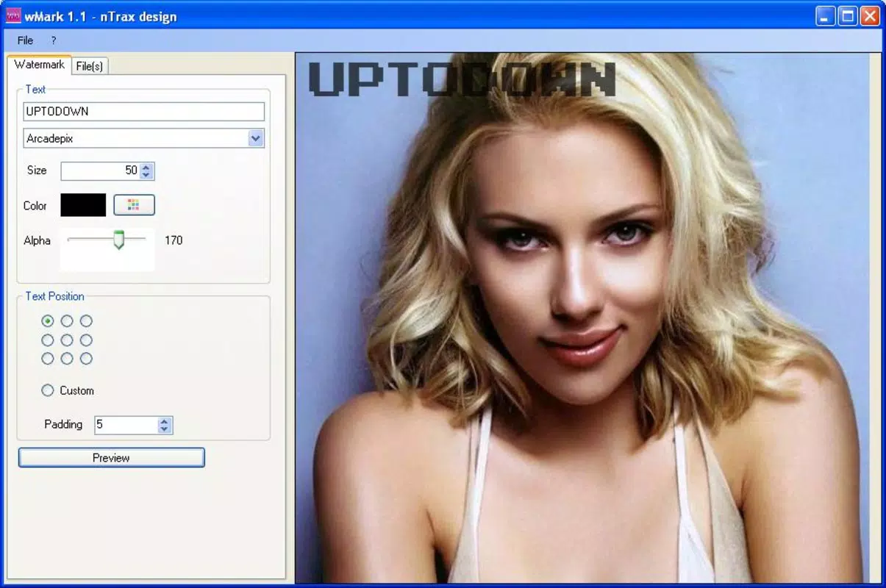Switch to the File(s) tab

90,66
